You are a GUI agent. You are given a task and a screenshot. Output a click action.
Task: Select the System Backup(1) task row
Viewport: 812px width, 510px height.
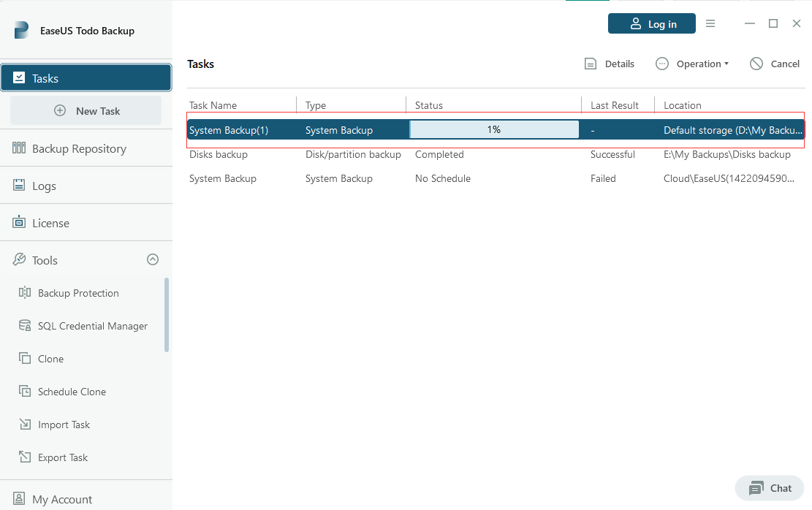pos(496,130)
